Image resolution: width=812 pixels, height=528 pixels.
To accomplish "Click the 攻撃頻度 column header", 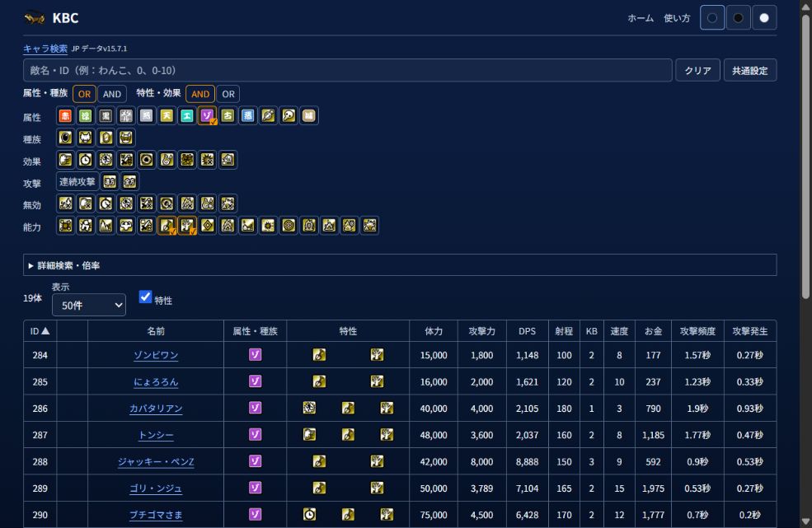I will [697, 331].
